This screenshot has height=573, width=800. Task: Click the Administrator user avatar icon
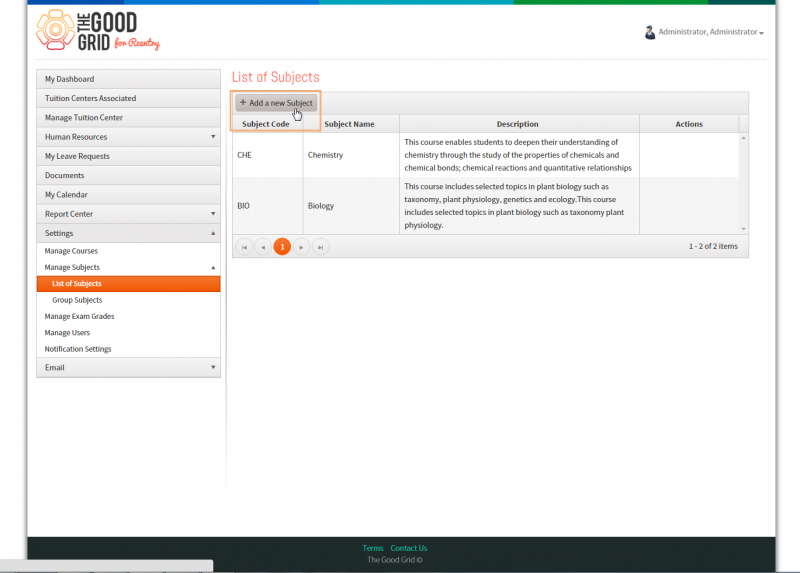[649, 32]
